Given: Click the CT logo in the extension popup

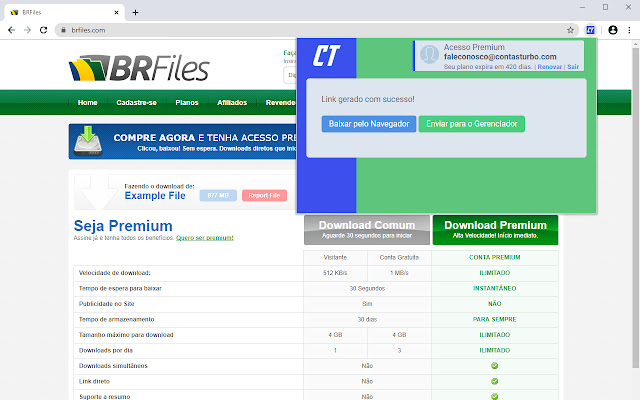Looking at the screenshot, I should [x=326, y=56].
